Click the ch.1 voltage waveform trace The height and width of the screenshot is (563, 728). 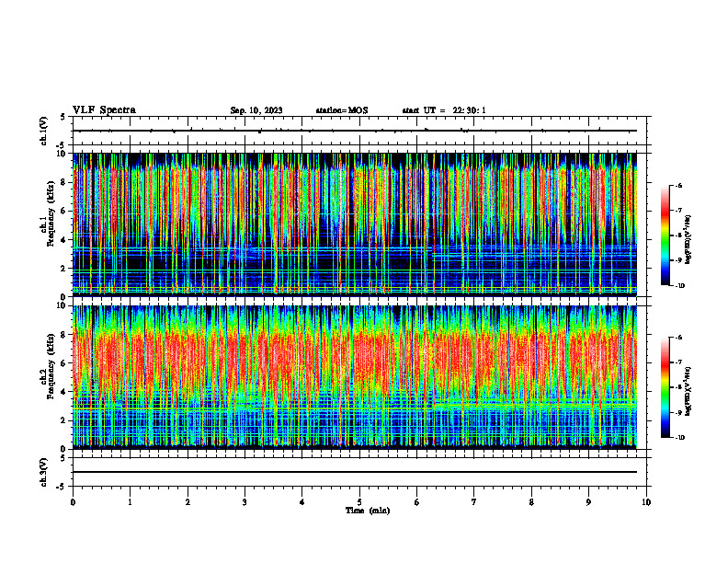pyautogui.click(x=355, y=131)
